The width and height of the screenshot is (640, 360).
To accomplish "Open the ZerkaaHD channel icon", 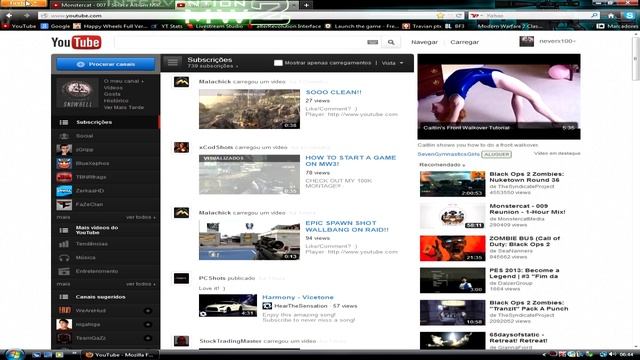I will [64, 191].
